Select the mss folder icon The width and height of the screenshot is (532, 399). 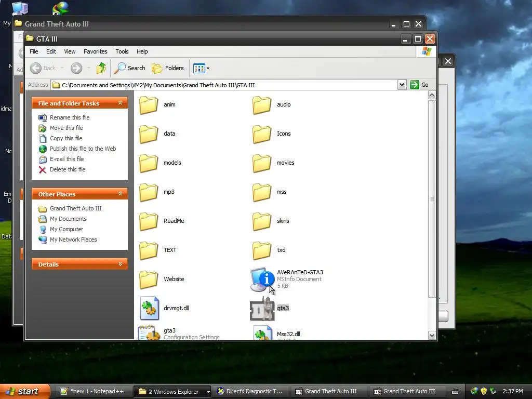(262, 192)
